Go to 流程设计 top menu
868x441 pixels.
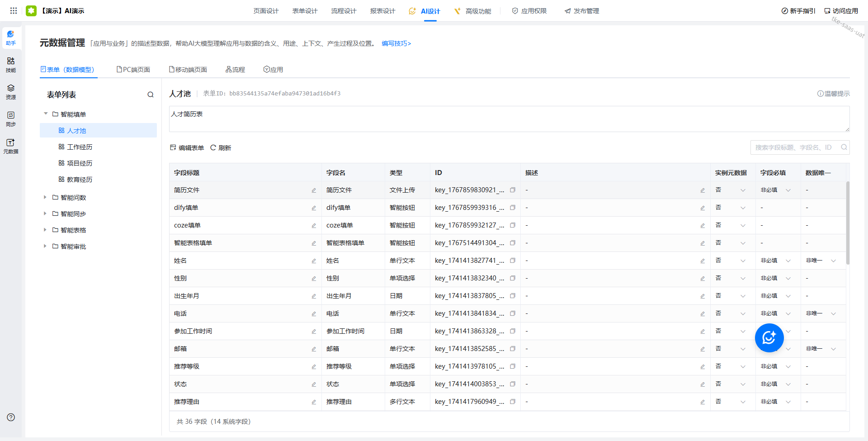click(344, 11)
